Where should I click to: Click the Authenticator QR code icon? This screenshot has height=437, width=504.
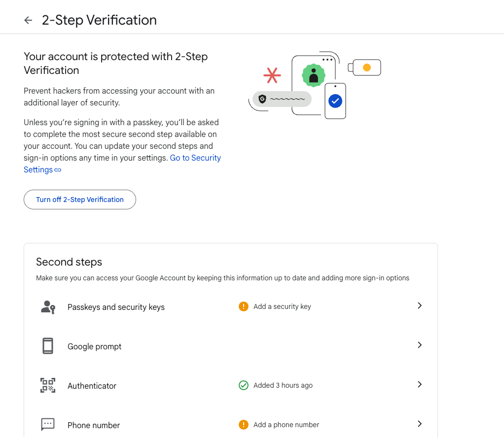48,385
